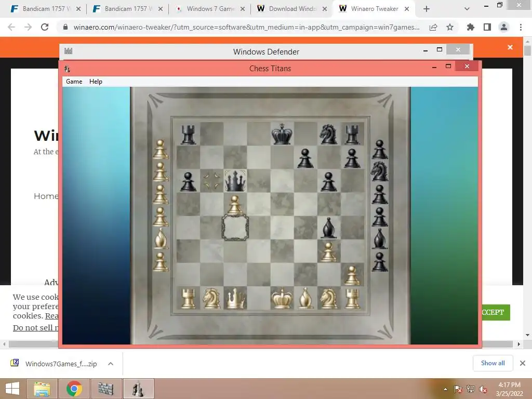Select the white knight beside the right rook

[328, 299]
